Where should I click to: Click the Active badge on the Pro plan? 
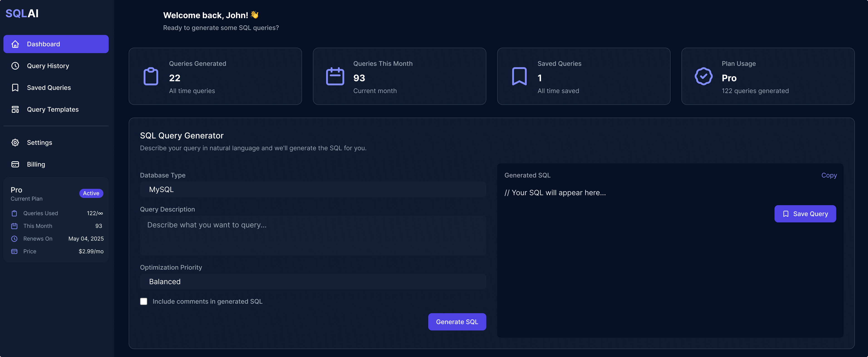(x=91, y=193)
